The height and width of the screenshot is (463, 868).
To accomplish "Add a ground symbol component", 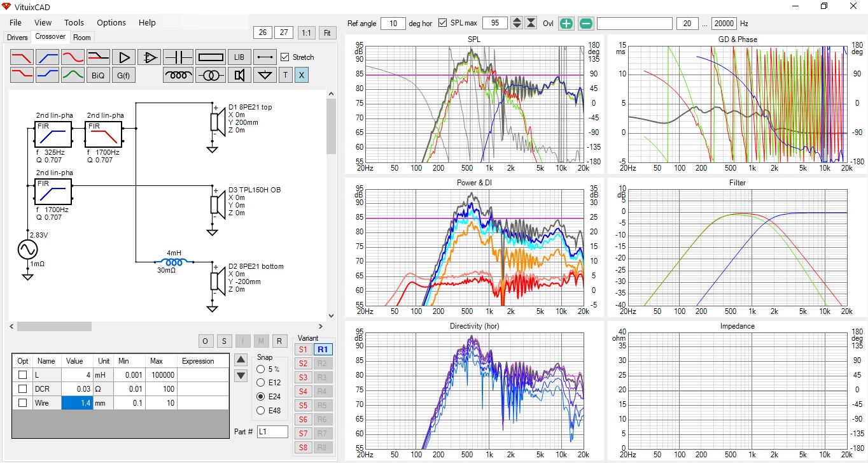I will pos(265,75).
